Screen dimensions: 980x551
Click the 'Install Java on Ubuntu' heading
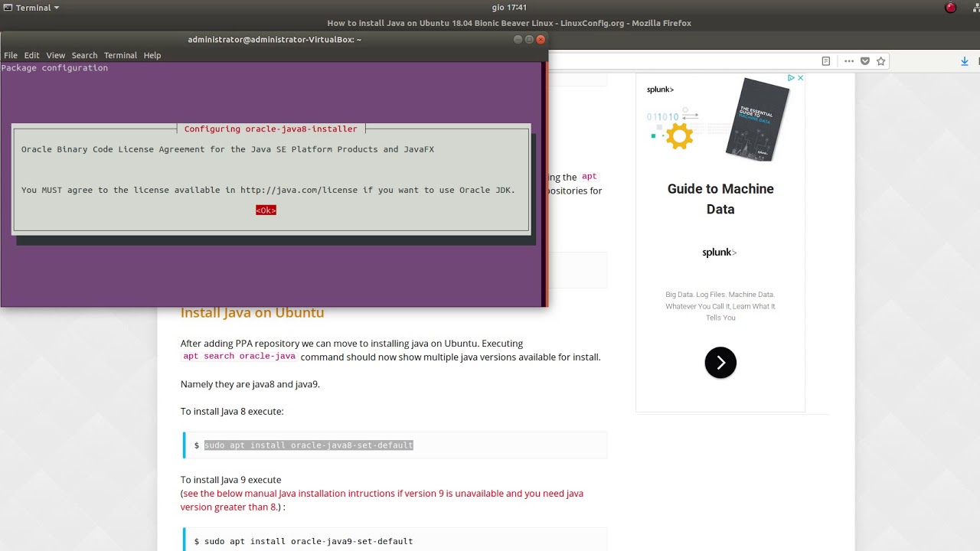252,312
